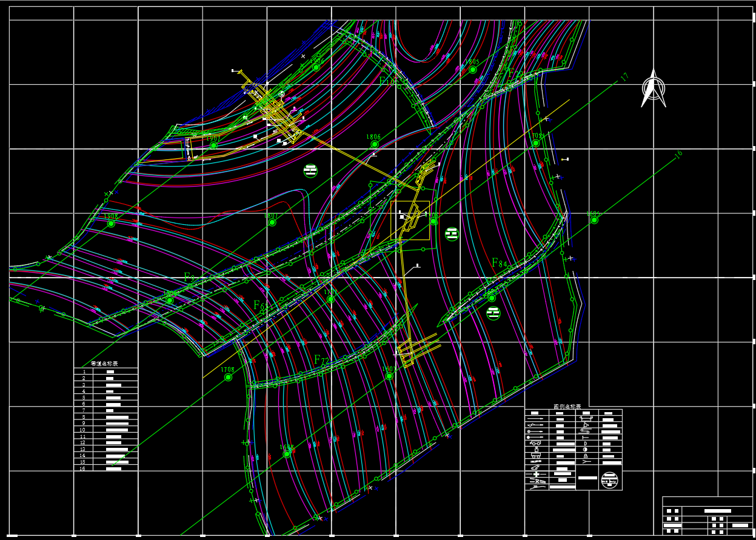Click the north arrow compass symbol

click(x=654, y=88)
